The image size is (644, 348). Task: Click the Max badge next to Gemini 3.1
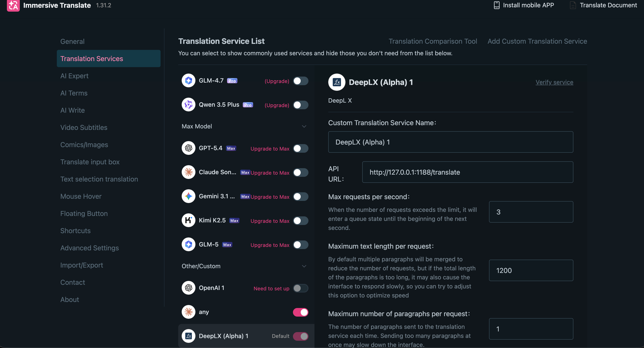pos(245,197)
